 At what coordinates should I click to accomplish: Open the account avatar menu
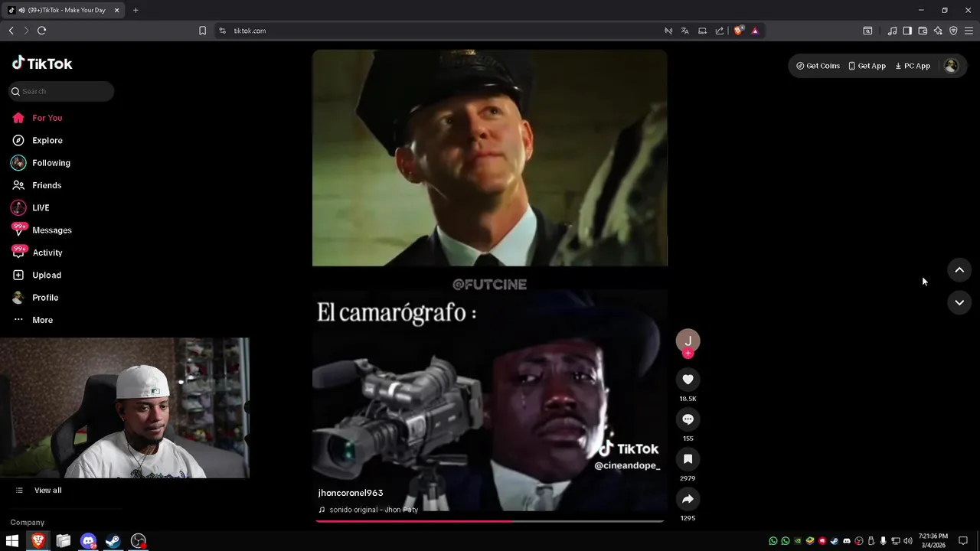(x=951, y=66)
